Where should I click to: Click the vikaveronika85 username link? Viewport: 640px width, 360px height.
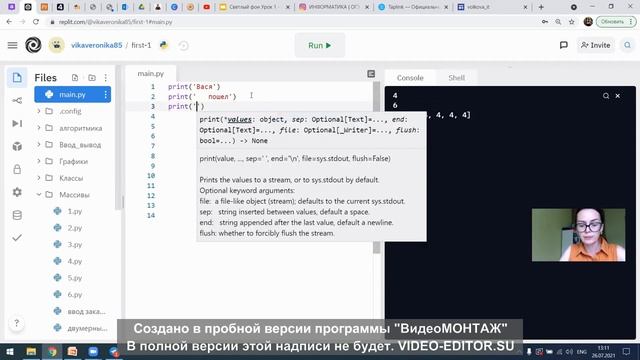point(97,45)
